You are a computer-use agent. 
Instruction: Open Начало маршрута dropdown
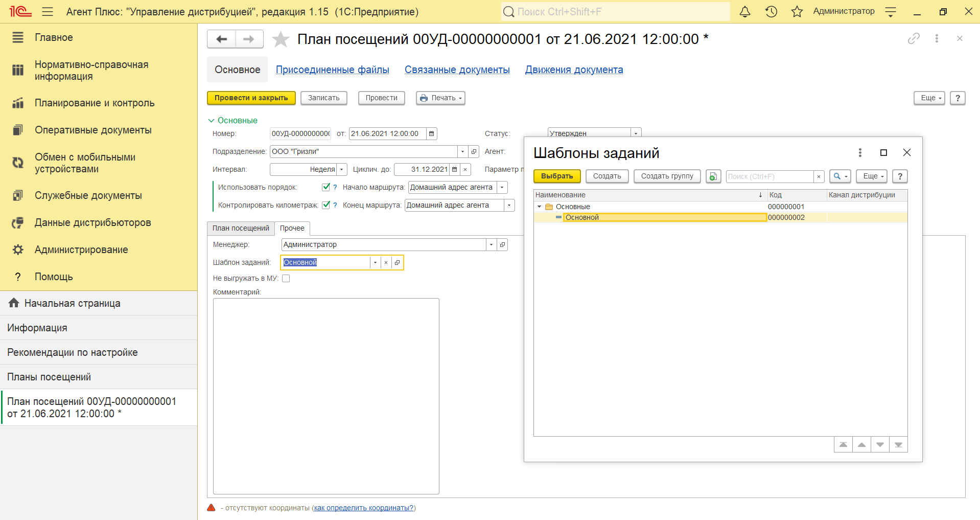pos(502,187)
